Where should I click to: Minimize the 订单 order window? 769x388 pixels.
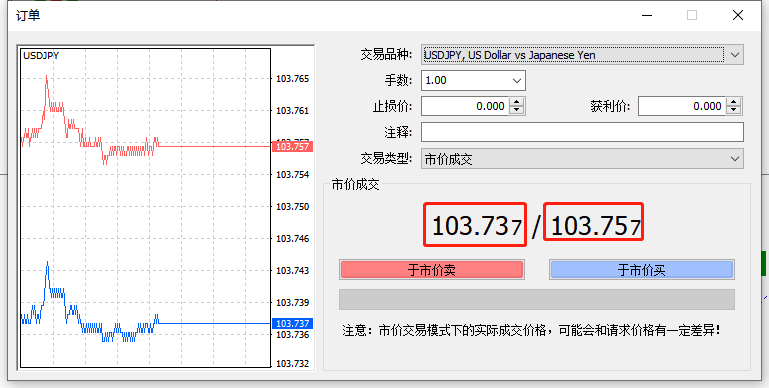click(647, 15)
